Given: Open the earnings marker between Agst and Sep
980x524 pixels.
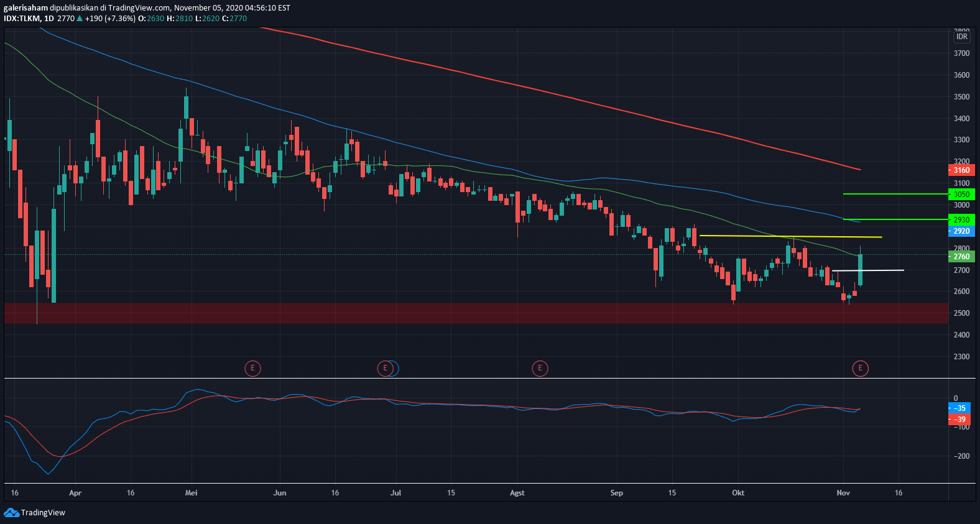Looking at the screenshot, I should [x=540, y=369].
